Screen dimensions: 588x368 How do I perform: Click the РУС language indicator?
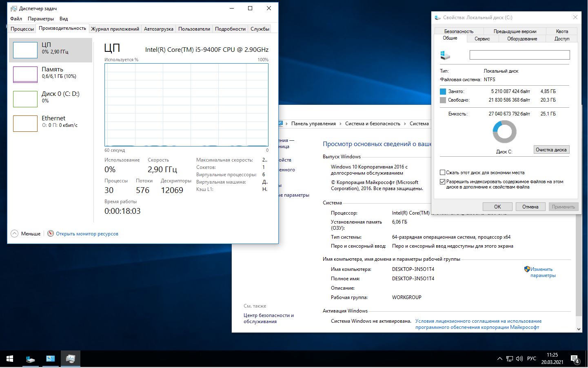coord(532,359)
